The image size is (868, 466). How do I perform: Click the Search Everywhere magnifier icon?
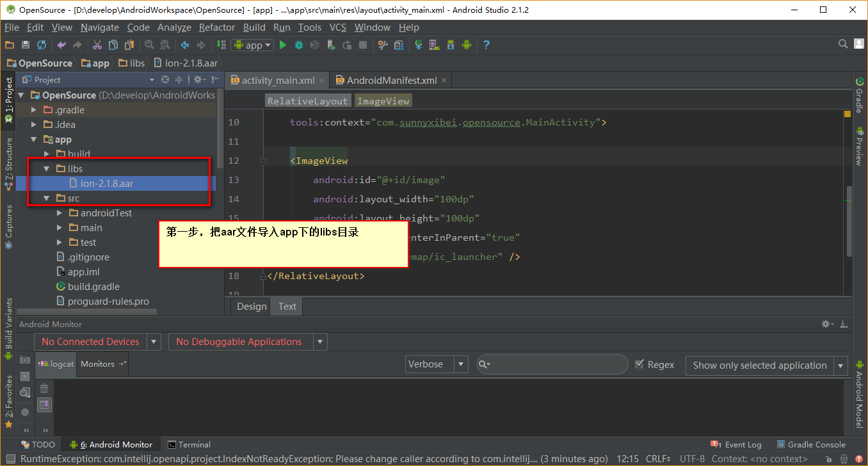[843, 44]
